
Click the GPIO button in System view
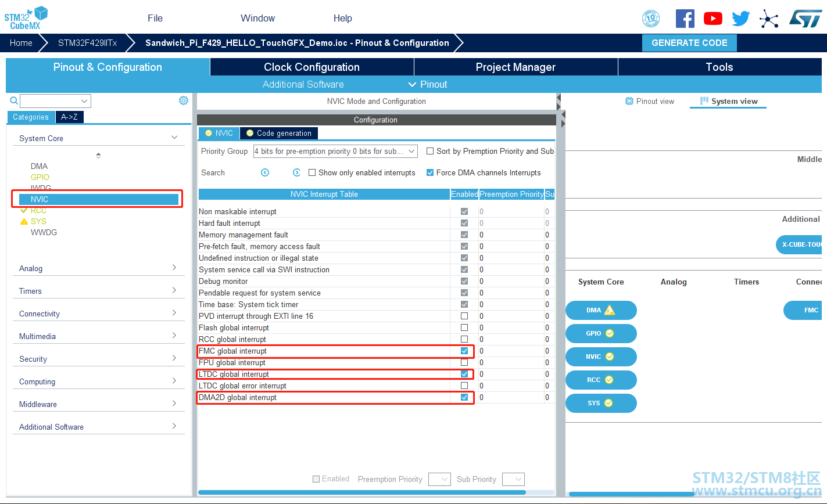601,333
